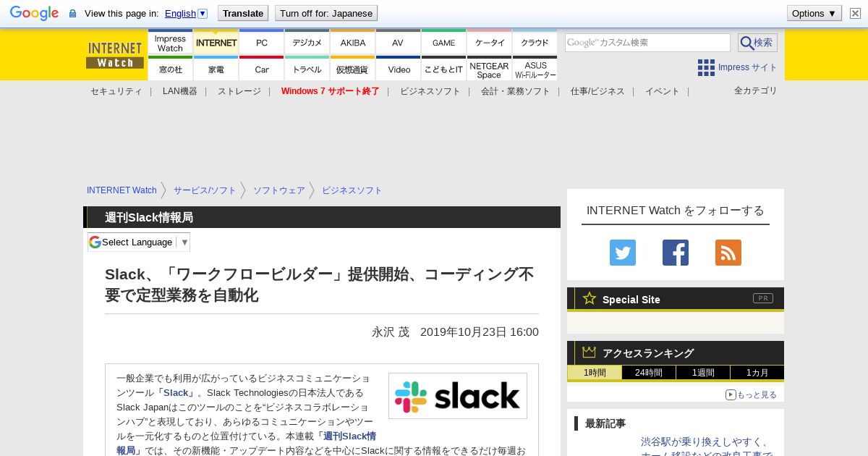Open the ケータイ tab
Screen dimensions: 868x456
click(489, 43)
